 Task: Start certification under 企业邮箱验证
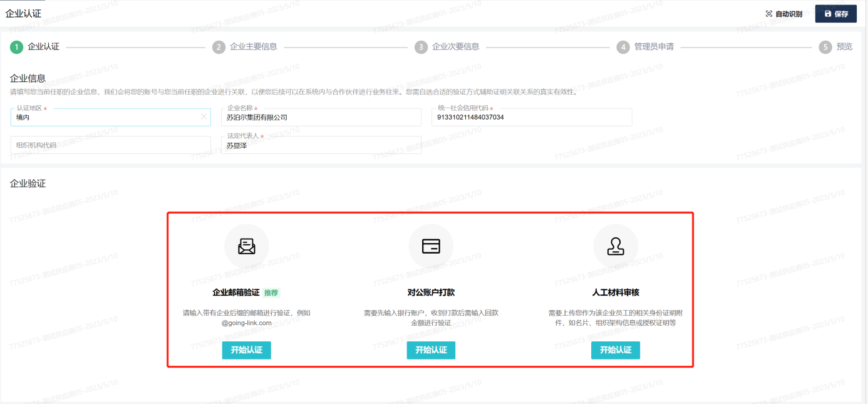[247, 350]
